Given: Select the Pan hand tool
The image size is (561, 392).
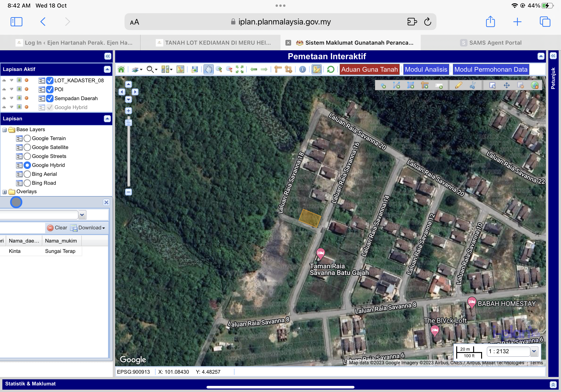Looking at the screenshot, I should click(x=208, y=70).
